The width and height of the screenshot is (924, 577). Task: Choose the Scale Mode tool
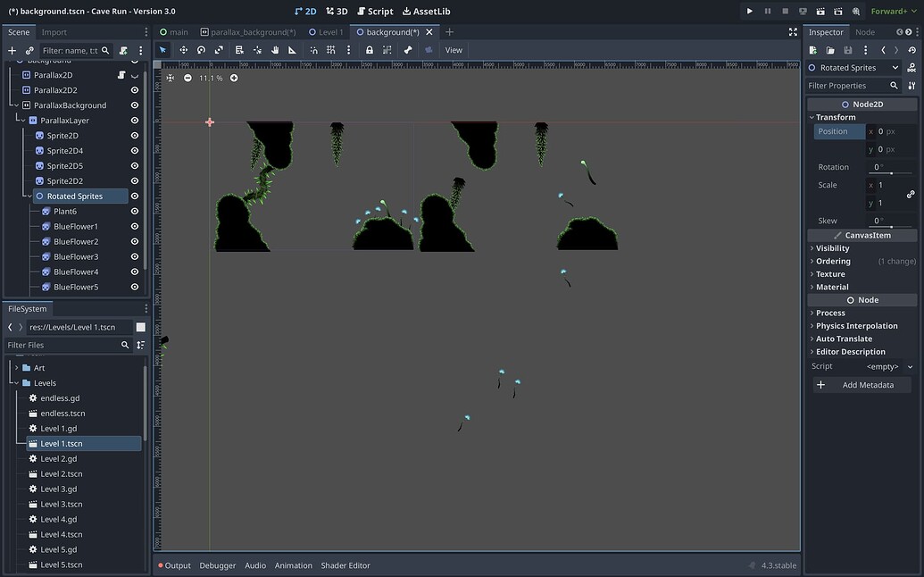coord(219,50)
